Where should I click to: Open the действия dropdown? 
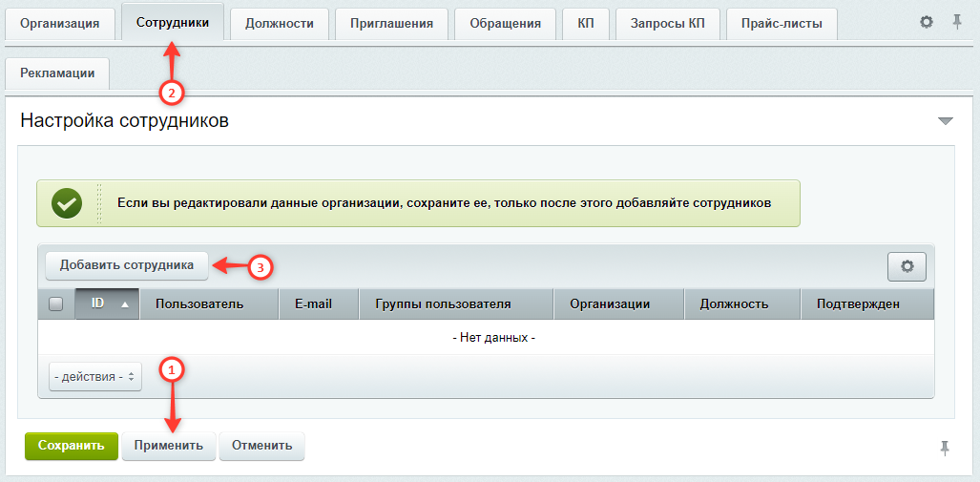coord(95,377)
